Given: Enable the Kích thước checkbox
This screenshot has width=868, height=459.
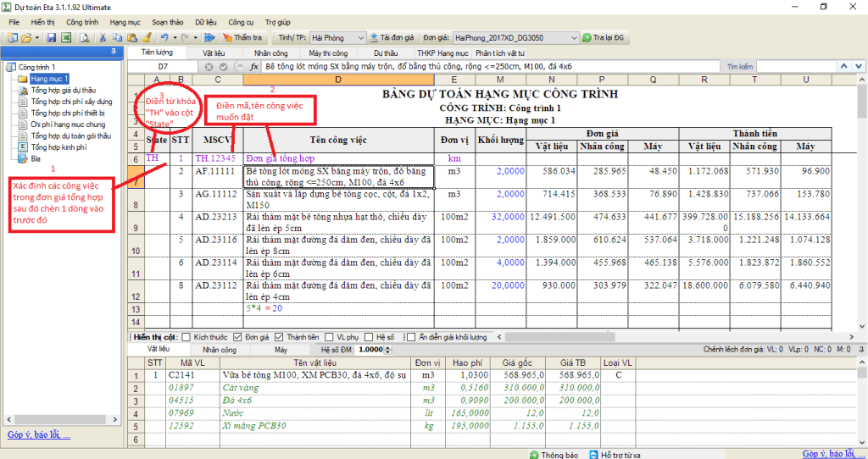Looking at the screenshot, I should tap(186, 337).
